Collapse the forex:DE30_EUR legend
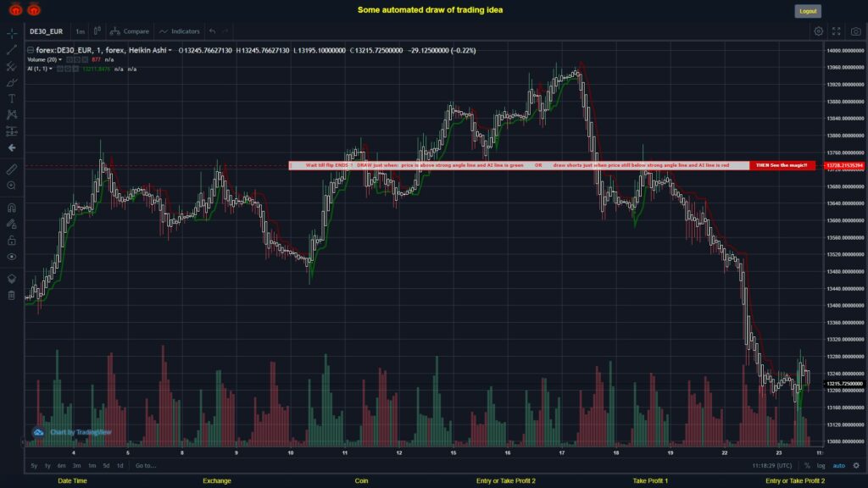 click(x=31, y=50)
